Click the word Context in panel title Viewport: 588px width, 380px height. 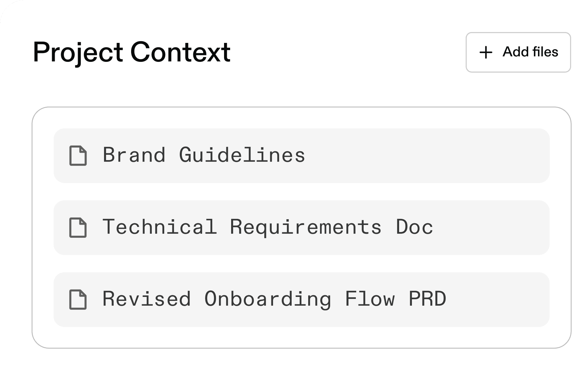pyautogui.click(x=180, y=52)
